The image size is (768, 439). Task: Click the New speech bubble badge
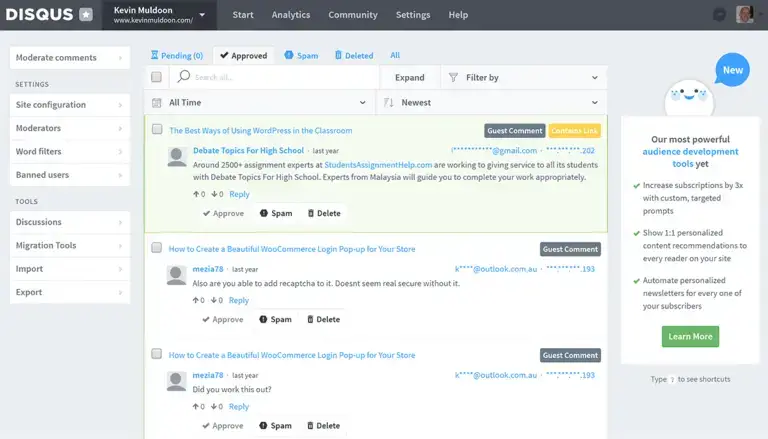point(732,70)
